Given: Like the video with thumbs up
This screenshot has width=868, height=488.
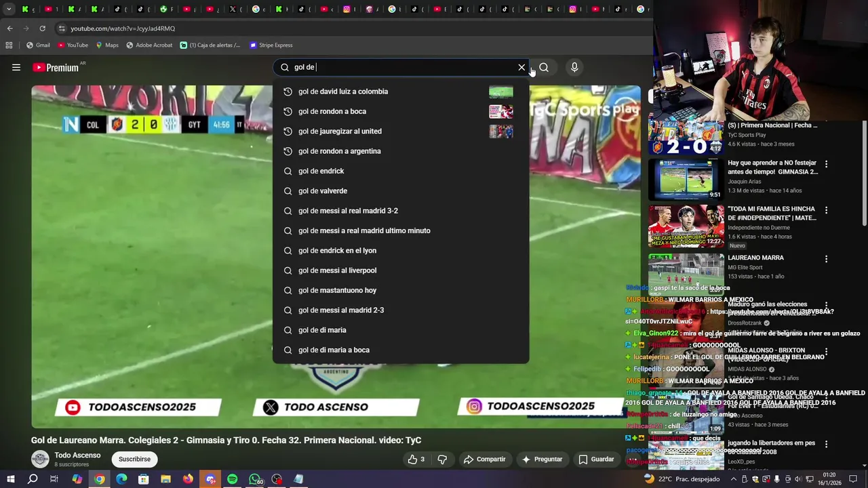Looking at the screenshot, I should pyautogui.click(x=416, y=460).
